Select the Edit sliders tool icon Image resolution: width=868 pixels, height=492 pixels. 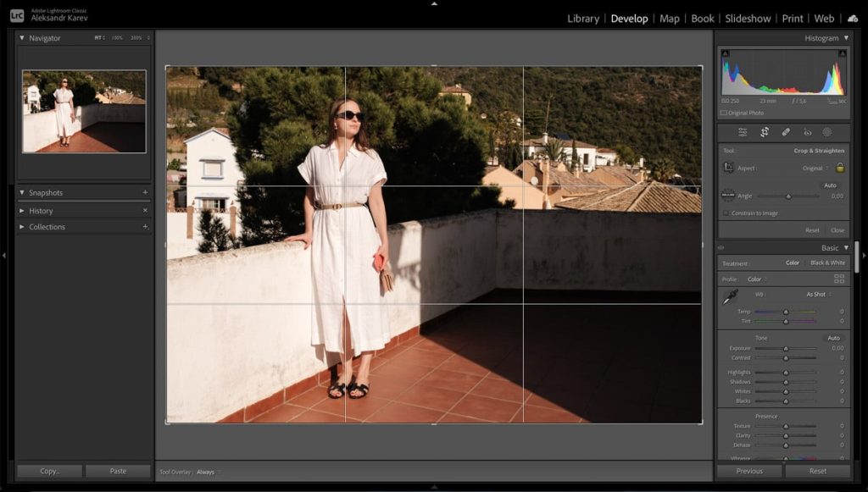pyautogui.click(x=743, y=132)
